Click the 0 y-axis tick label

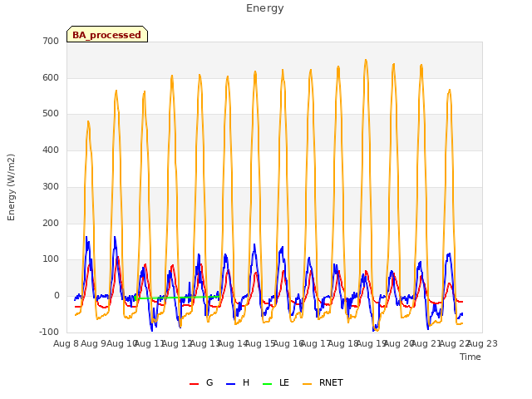click(57, 296)
